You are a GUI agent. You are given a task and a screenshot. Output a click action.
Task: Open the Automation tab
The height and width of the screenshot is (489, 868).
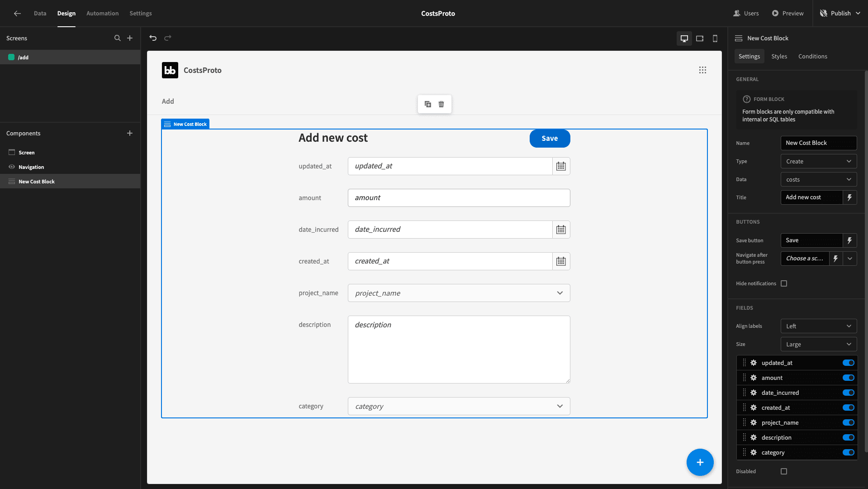point(103,14)
